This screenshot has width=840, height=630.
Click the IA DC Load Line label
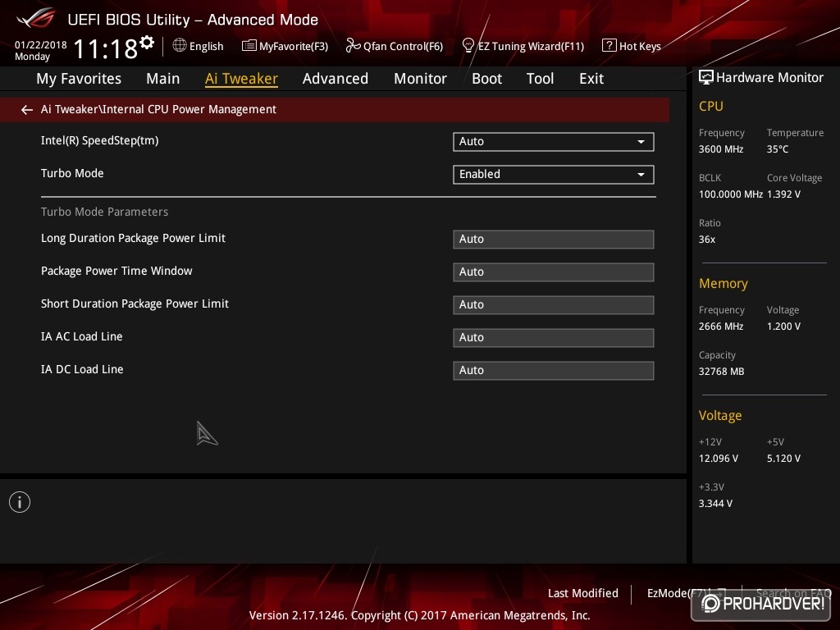coord(82,369)
